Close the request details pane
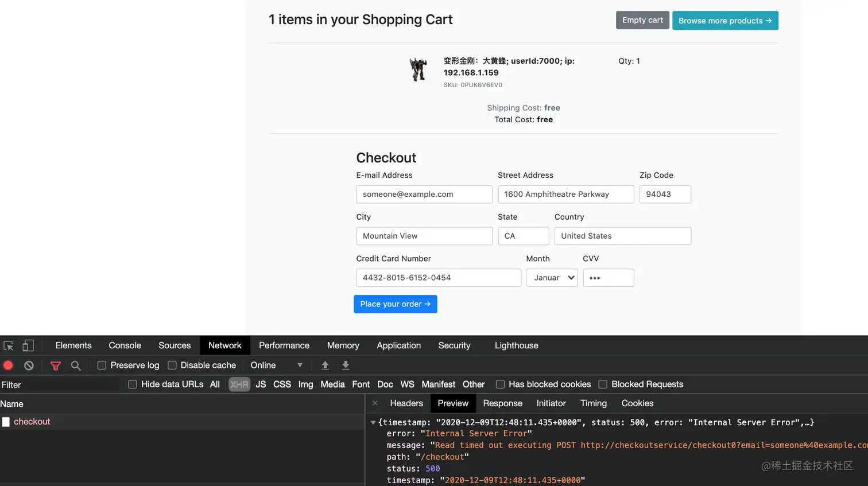This screenshot has height=486, width=868. (375, 403)
